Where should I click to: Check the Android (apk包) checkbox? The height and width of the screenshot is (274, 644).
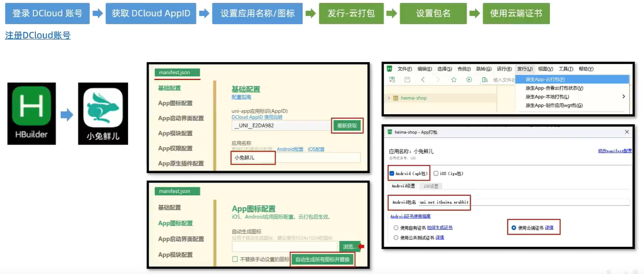[392, 173]
